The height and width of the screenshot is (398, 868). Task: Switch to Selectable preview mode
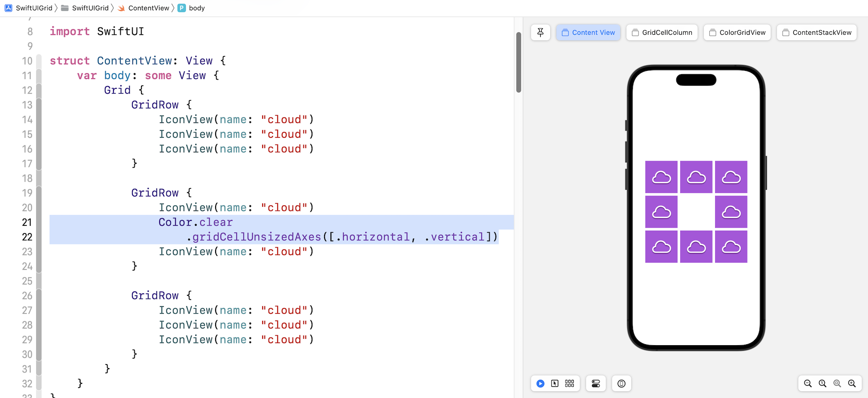coord(555,384)
